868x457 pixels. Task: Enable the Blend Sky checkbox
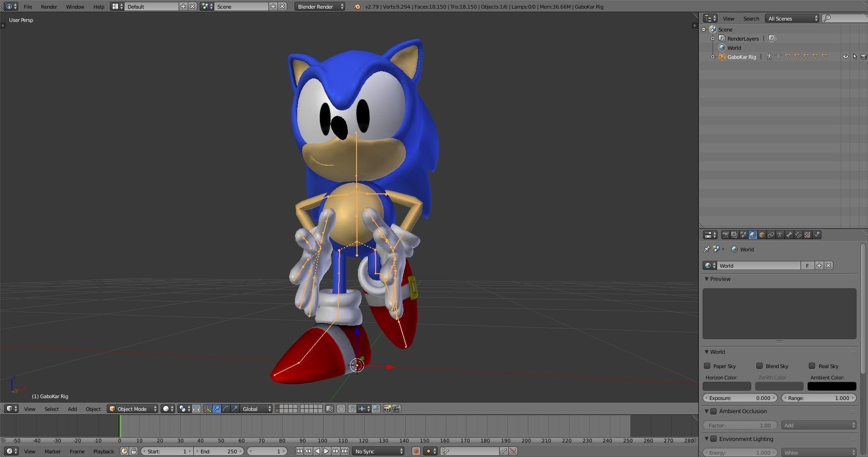(x=759, y=366)
